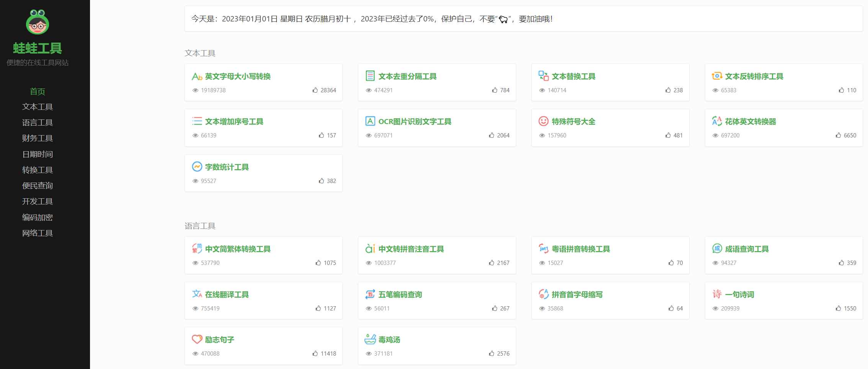Click the 毒鸡汤 soup bowl icon
The width and height of the screenshot is (868, 369).
pos(370,339)
